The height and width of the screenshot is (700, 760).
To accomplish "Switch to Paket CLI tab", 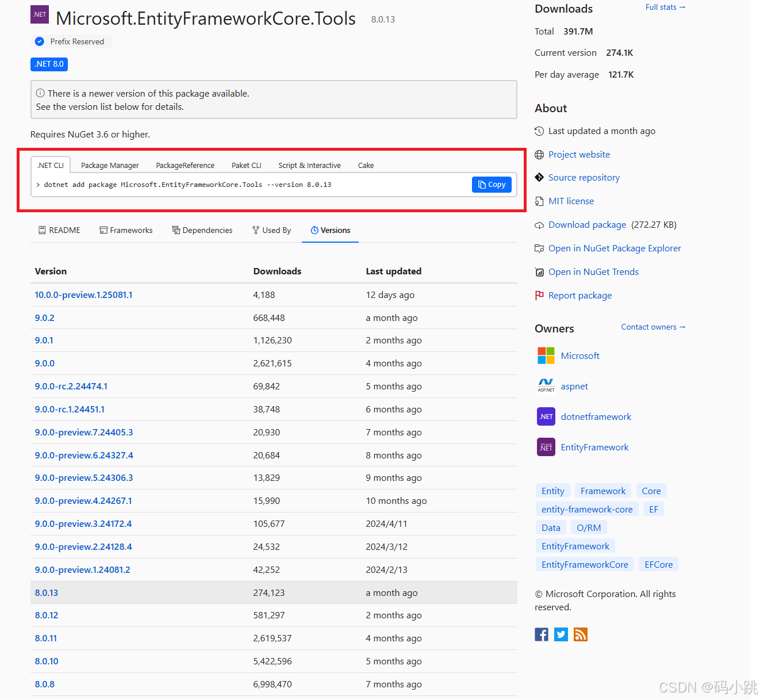I will (247, 165).
